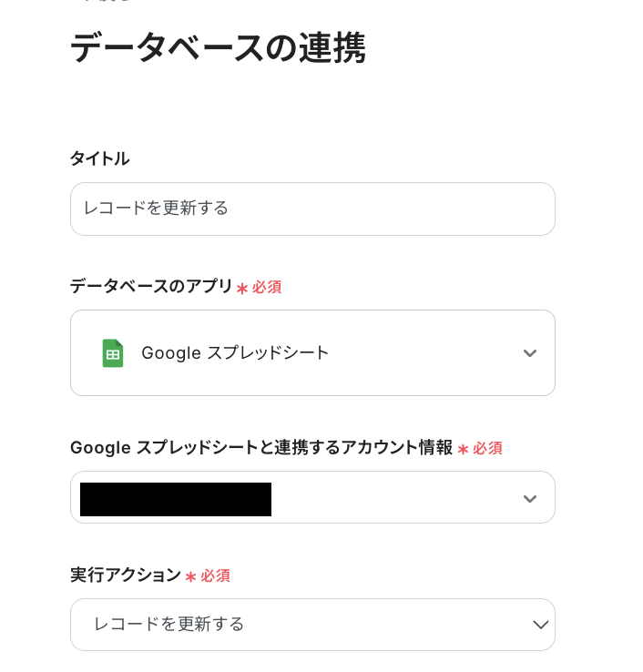Expand the account info dropdown chevron
The height and width of the screenshot is (672, 643).
[x=530, y=498]
